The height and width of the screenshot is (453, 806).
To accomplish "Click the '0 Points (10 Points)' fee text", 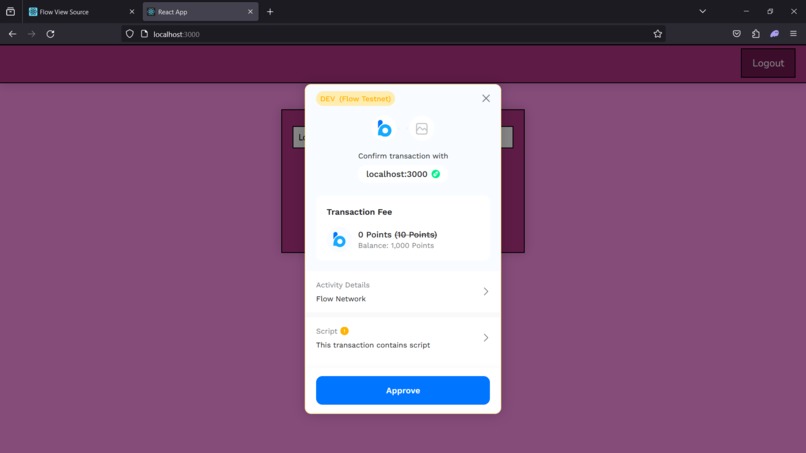I will click(397, 234).
